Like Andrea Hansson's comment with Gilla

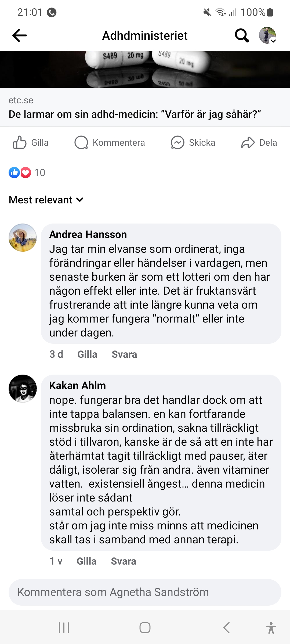click(87, 354)
